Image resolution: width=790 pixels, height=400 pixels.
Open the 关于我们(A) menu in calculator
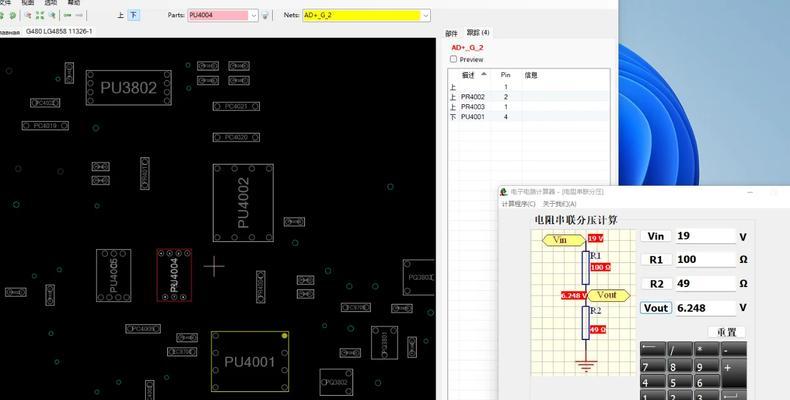559,204
